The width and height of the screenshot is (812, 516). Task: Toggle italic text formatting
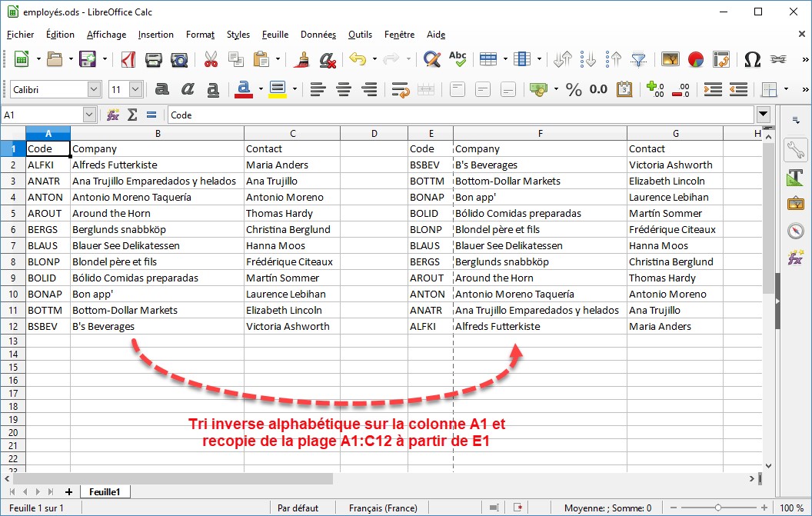188,89
